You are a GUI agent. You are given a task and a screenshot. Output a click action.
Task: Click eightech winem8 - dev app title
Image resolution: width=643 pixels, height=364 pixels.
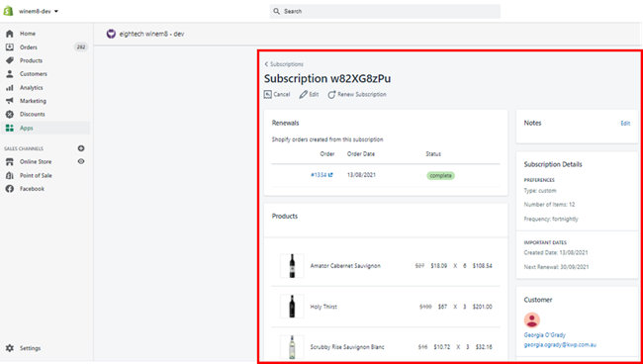click(151, 34)
